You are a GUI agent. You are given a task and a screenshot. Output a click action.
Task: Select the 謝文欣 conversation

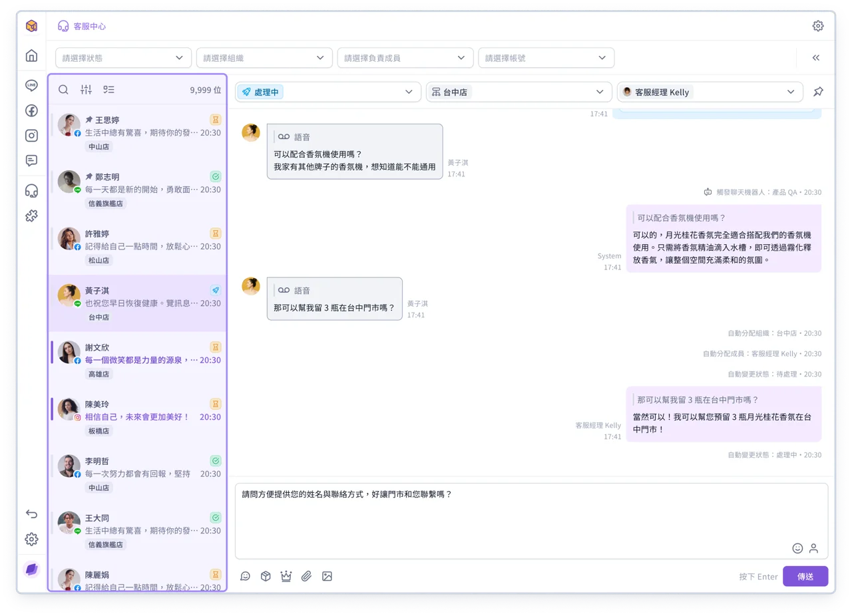point(137,360)
